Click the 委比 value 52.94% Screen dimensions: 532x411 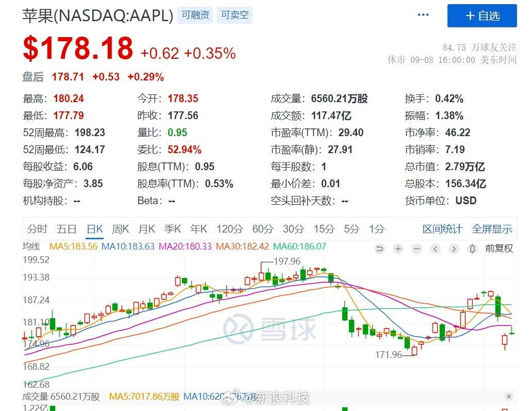(x=185, y=150)
